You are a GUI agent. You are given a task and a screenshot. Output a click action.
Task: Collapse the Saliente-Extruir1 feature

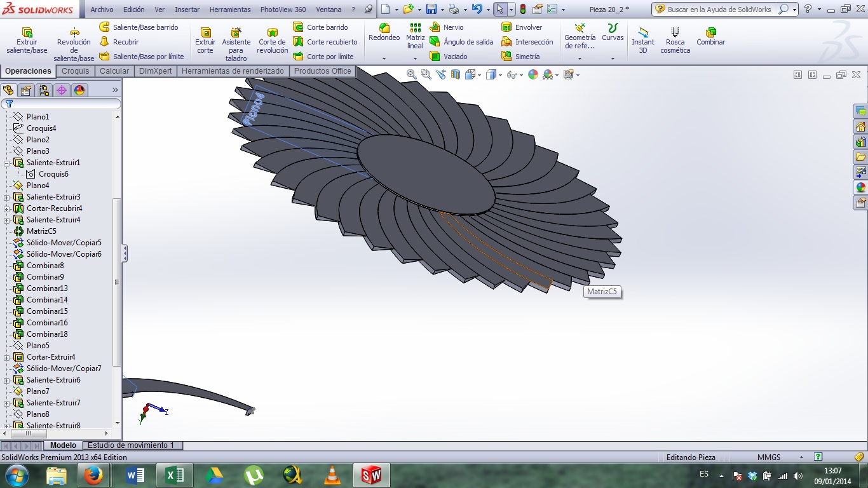point(7,163)
